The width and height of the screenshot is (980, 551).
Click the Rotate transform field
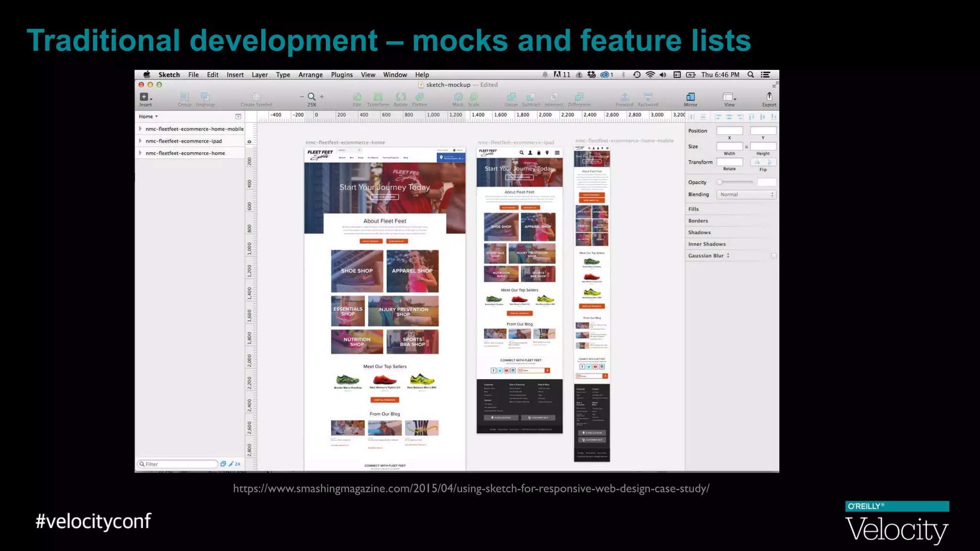coord(729,162)
